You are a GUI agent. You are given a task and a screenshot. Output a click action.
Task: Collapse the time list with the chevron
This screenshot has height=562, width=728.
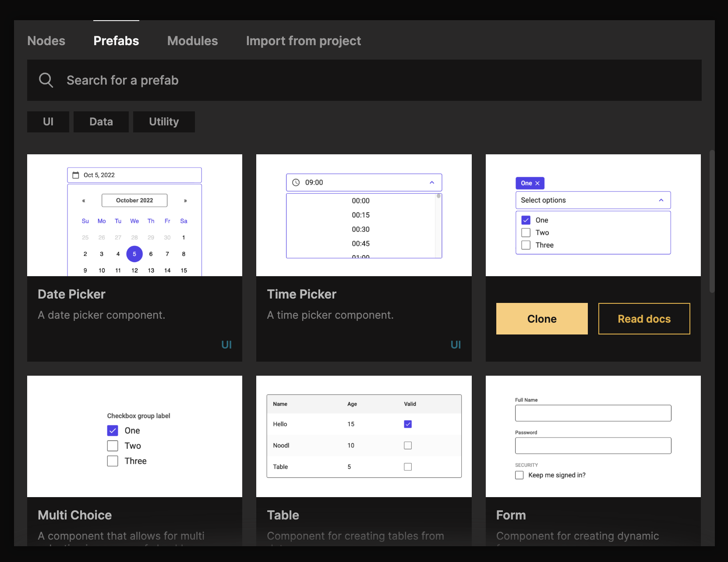tap(432, 182)
